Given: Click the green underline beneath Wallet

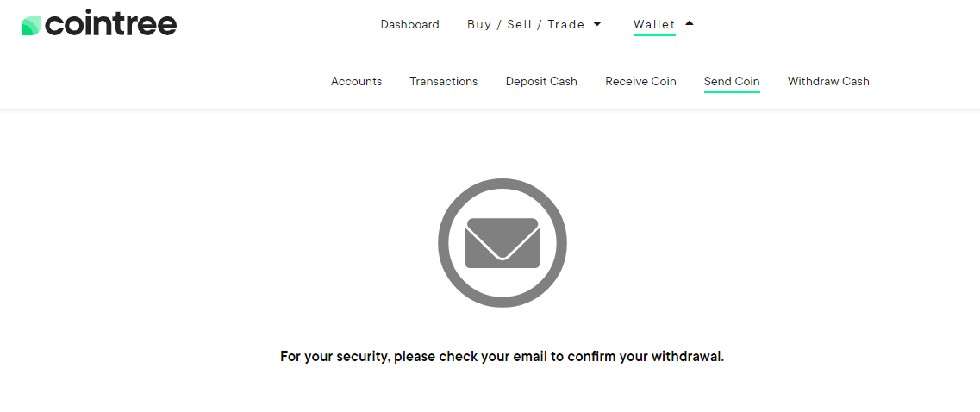Looking at the screenshot, I should click(654, 35).
